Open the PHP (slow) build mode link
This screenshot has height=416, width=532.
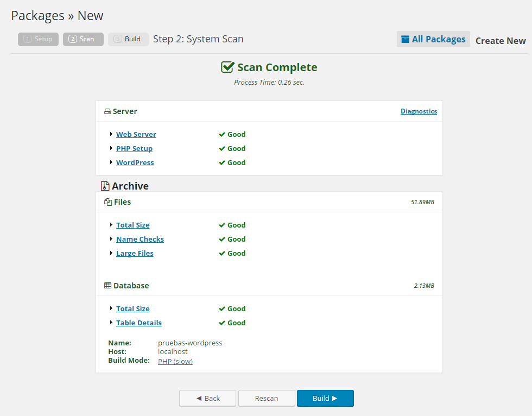[x=175, y=361]
